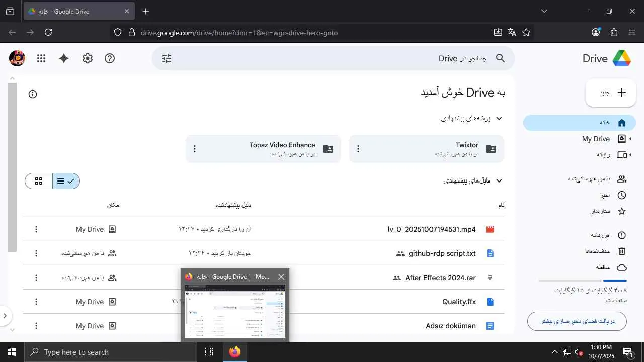Open Firefox application hamburger menu
The image size is (644, 362).
pos(632,32)
